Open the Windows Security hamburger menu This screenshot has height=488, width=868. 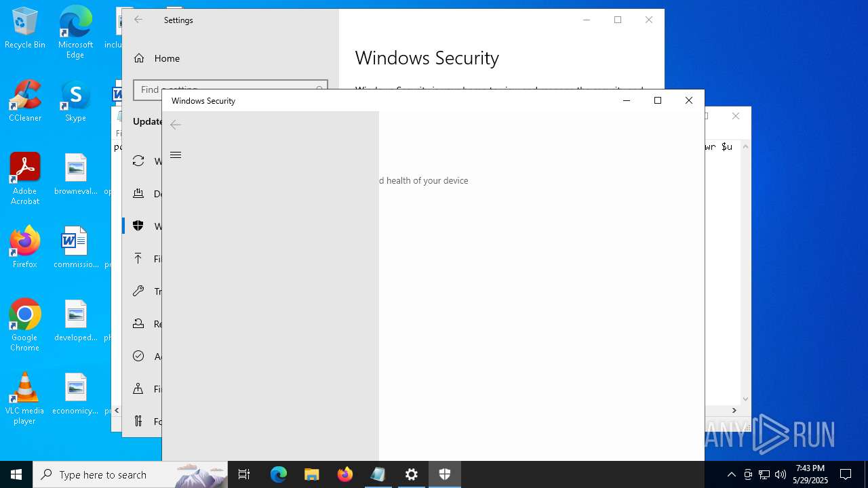pos(176,155)
